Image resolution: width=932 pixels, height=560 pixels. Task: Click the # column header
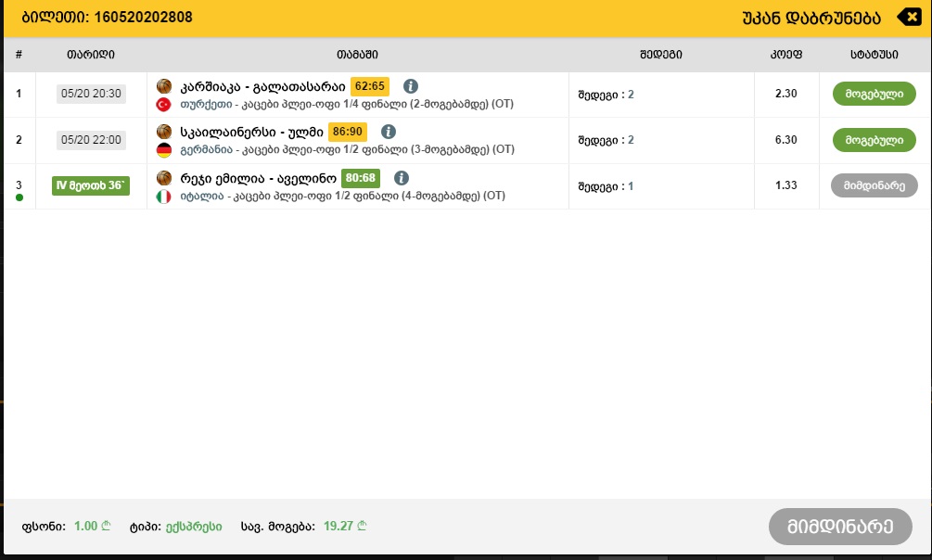[19, 55]
